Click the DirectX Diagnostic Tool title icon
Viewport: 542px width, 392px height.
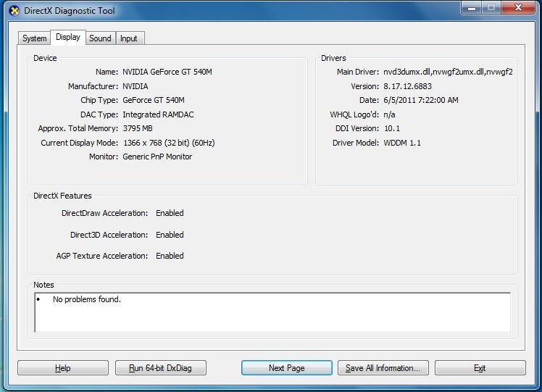(14, 11)
